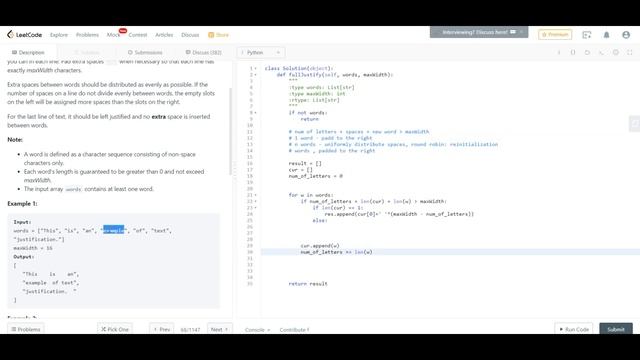Screen dimensions: 640x360
Task: Open the user profile avatar menu
Action: coord(626,35)
